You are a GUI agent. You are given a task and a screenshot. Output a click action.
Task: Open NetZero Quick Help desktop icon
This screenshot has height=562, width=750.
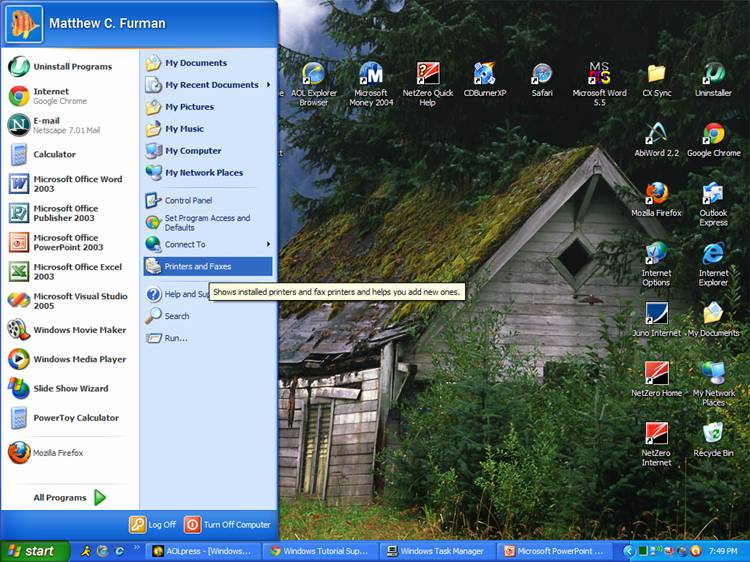point(428,84)
